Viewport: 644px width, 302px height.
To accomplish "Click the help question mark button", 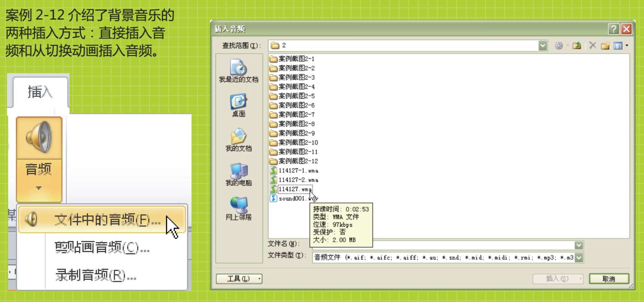I will 614,29.
